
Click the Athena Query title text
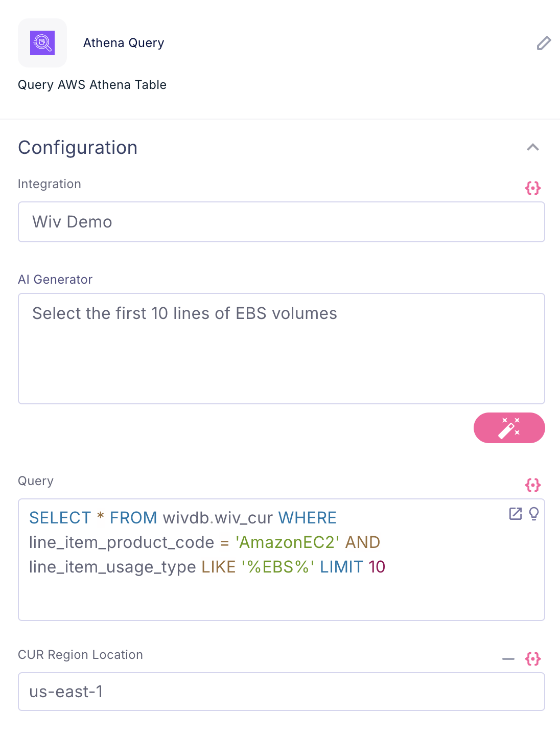click(124, 43)
